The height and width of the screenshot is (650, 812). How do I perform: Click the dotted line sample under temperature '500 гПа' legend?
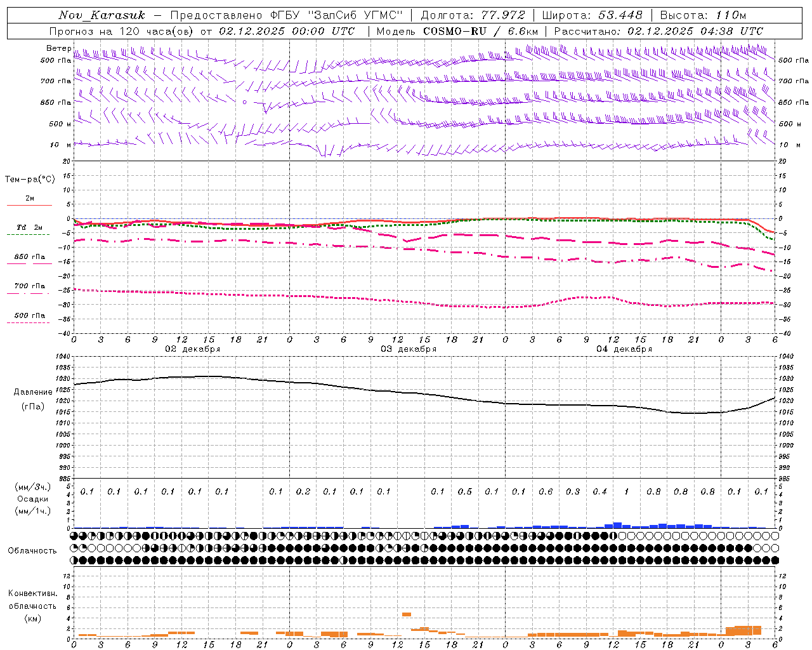(x=28, y=322)
